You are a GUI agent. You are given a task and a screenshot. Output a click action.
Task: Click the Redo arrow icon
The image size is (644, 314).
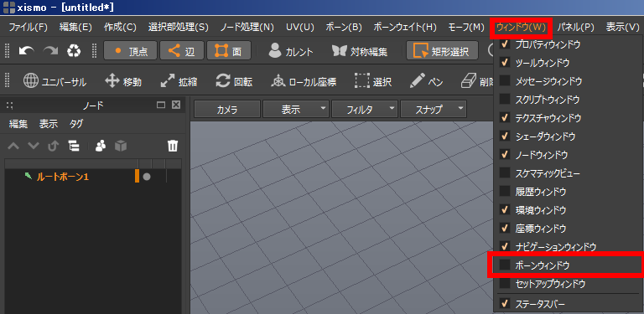click(51, 51)
